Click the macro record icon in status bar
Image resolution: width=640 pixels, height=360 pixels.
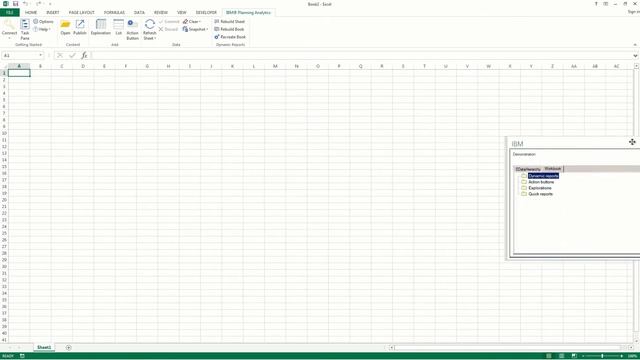point(22,356)
